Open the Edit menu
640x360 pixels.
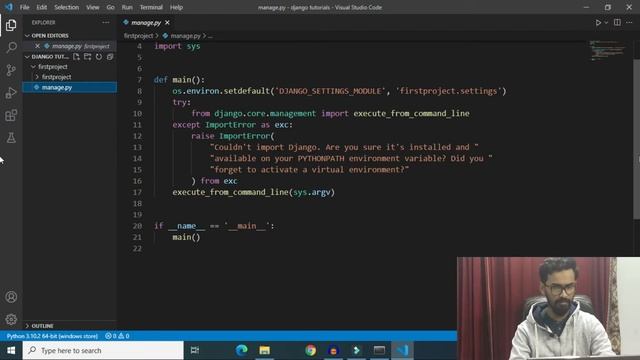[x=42, y=7]
